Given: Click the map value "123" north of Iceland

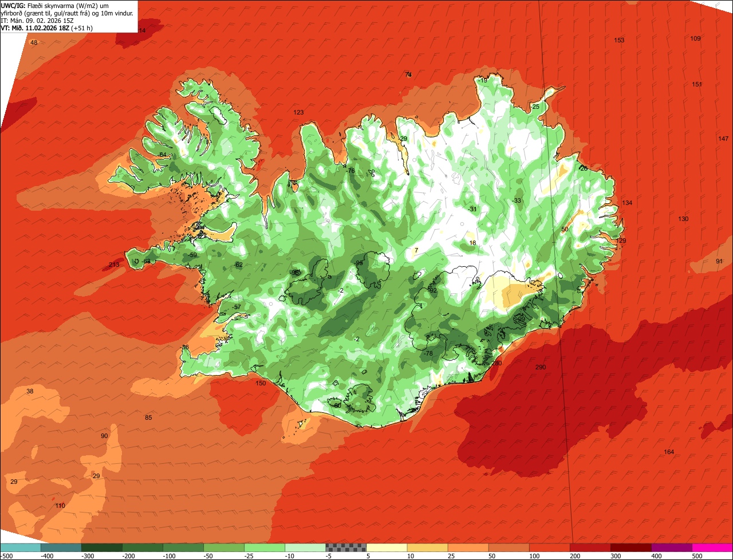Looking at the screenshot, I should pos(298,112).
